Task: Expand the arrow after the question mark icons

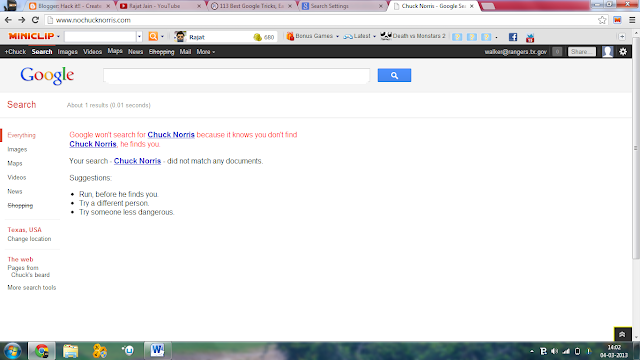Action: coord(496,37)
